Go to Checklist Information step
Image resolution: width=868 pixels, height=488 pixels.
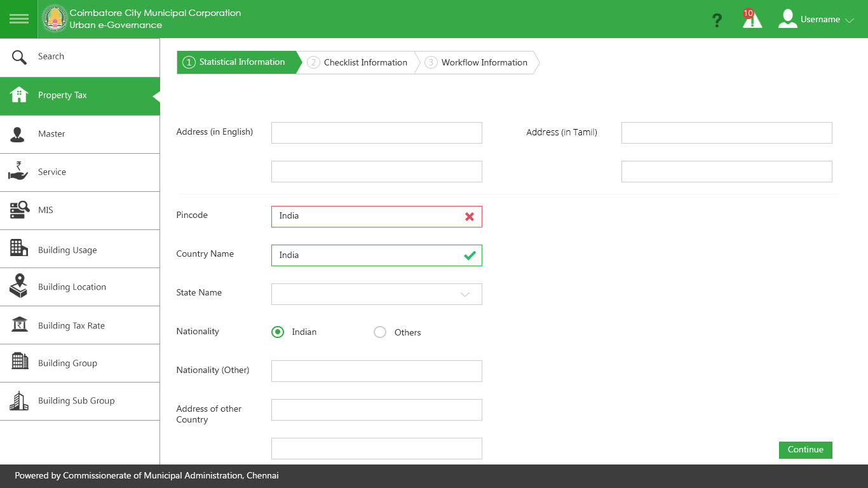(358, 62)
